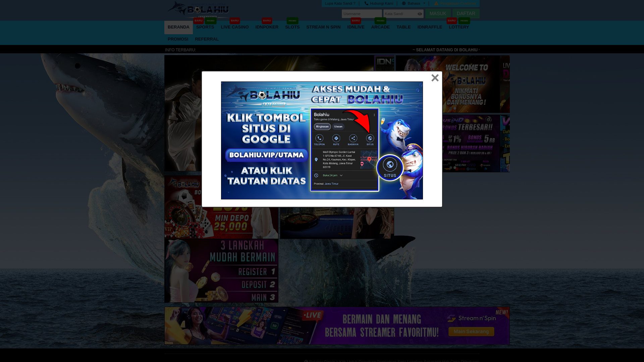Viewport: 644px width, 362px height.
Task: Open the TABLE menu item
Action: [x=404, y=27]
